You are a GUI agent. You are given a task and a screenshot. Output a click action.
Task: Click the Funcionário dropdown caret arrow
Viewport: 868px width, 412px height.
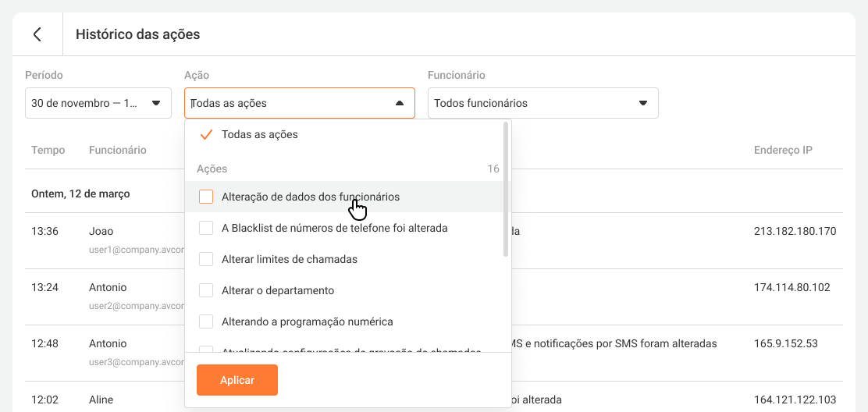[643, 103]
